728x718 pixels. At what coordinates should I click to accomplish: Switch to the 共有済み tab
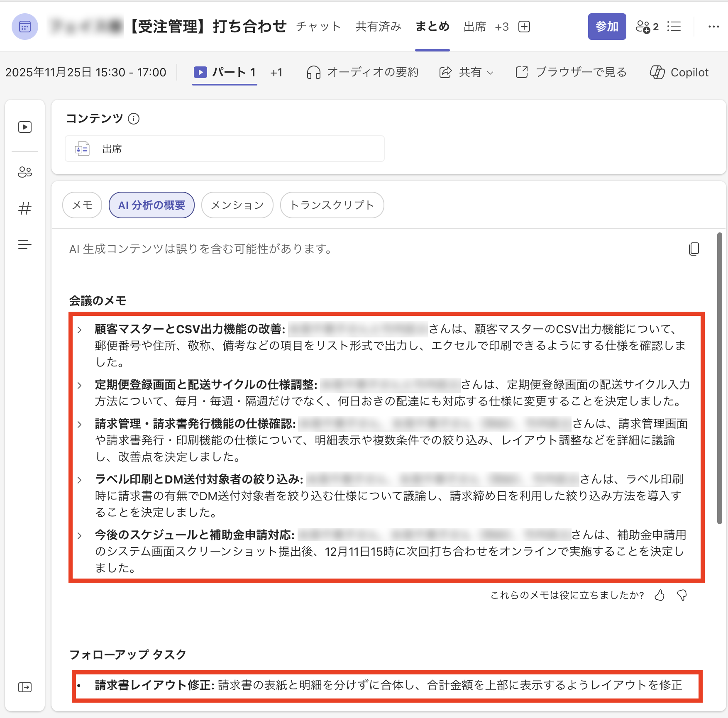(378, 27)
